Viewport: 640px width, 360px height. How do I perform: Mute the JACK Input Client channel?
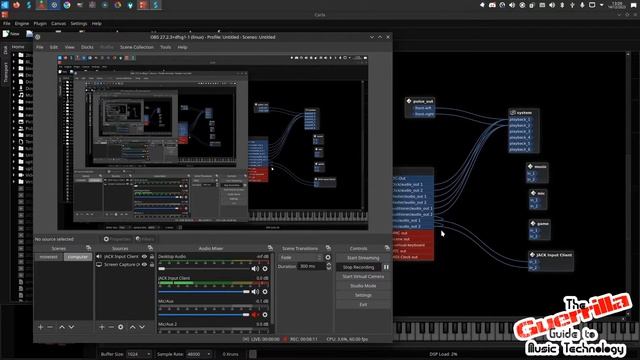click(x=255, y=292)
